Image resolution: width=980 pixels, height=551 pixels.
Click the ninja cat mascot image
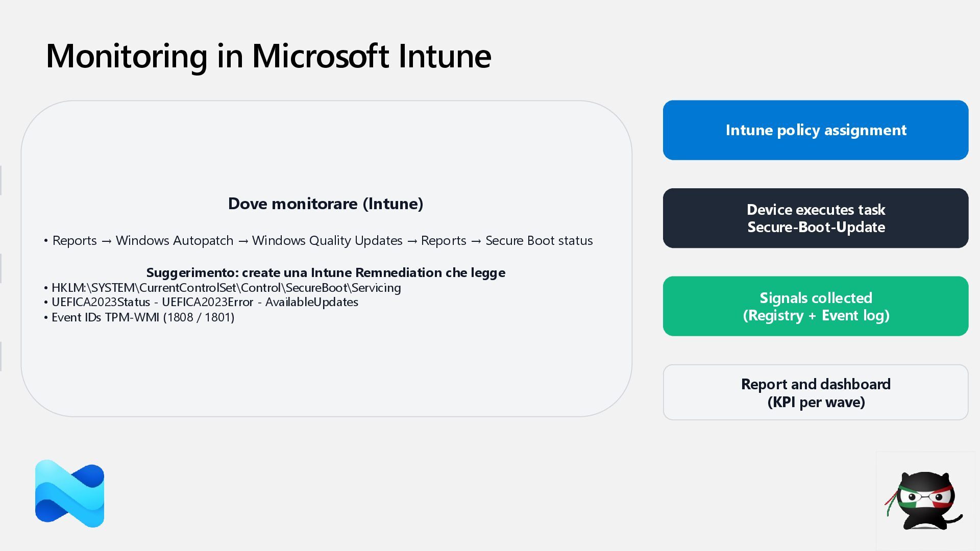924,501
